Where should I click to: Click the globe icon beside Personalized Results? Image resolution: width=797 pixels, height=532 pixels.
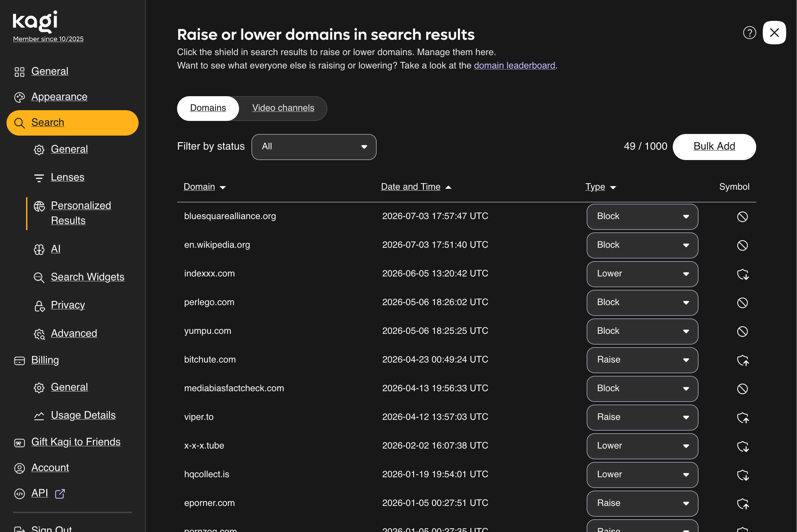(x=39, y=206)
